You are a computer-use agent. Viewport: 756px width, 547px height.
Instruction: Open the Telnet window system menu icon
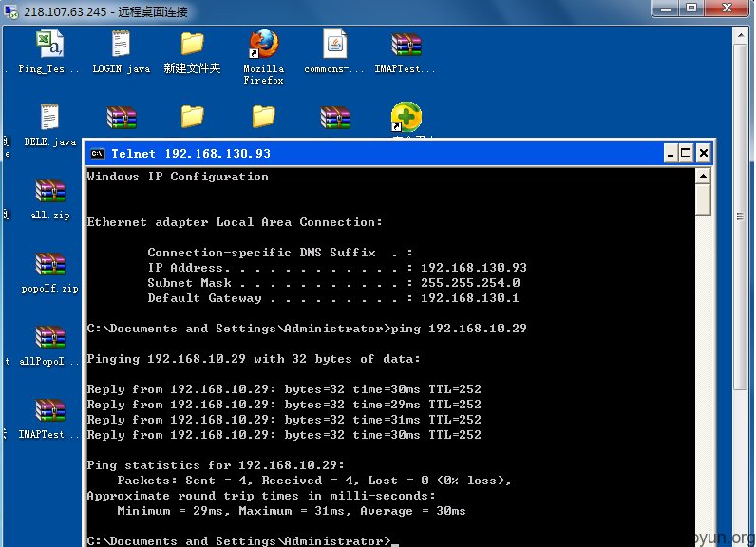98,154
